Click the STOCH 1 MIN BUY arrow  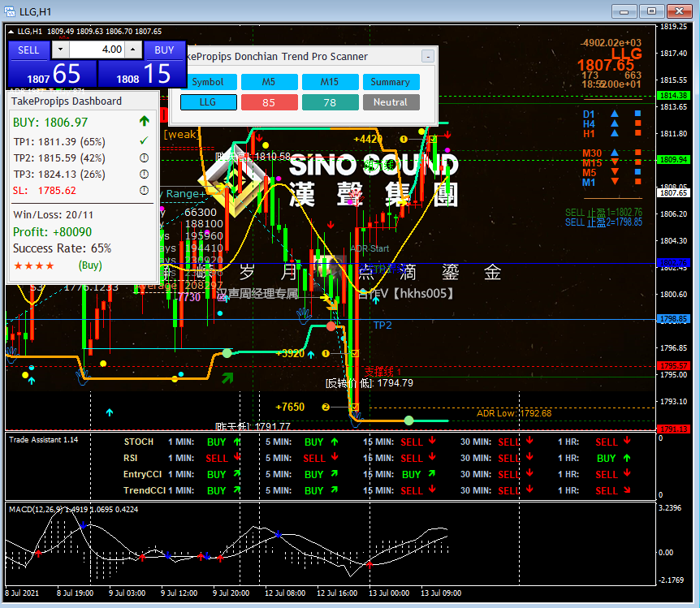[x=237, y=442]
